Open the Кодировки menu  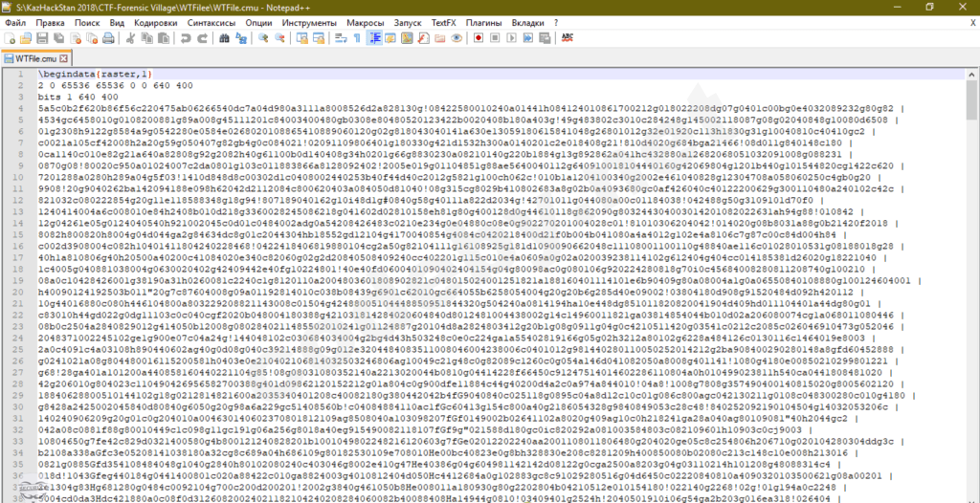point(156,23)
